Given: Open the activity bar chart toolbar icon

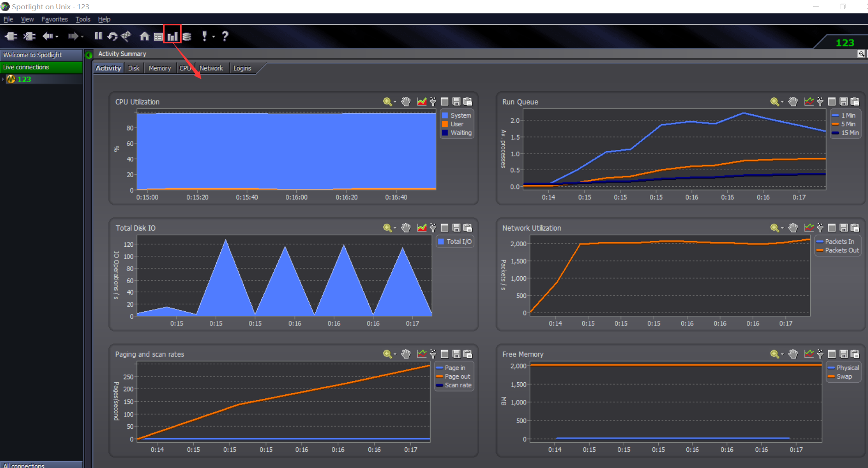Looking at the screenshot, I should pyautogui.click(x=172, y=36).
